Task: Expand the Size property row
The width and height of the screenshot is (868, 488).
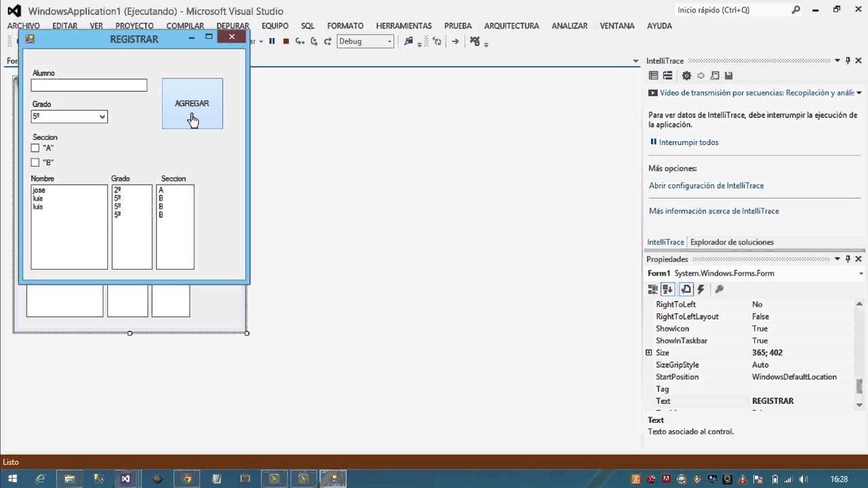Action: [649, 353]
